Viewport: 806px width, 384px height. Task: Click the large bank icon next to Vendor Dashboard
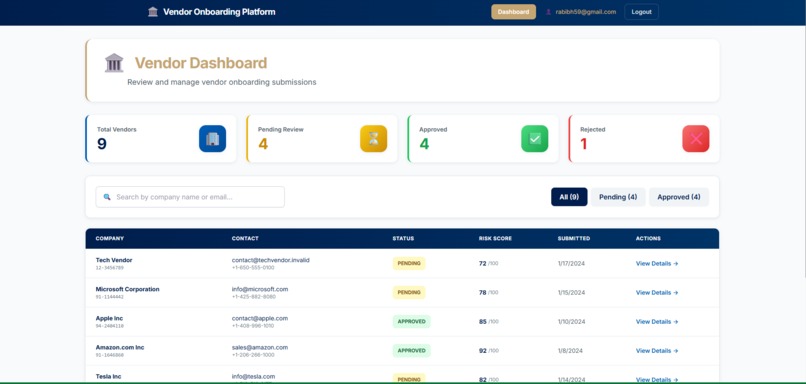114,63
